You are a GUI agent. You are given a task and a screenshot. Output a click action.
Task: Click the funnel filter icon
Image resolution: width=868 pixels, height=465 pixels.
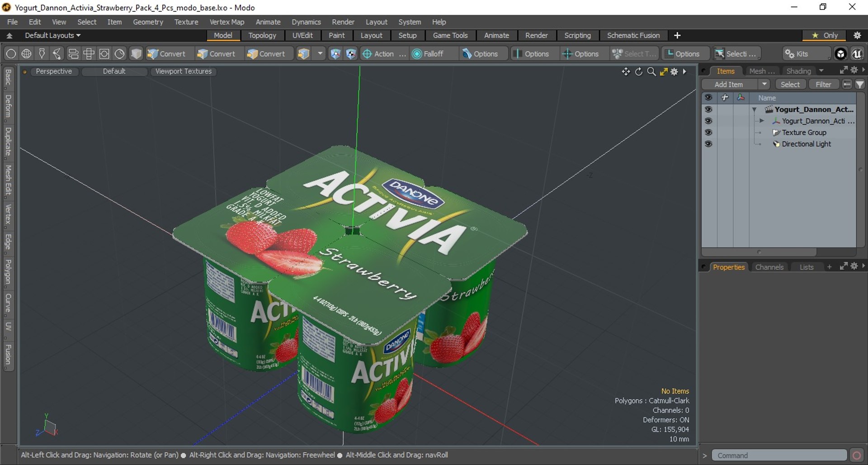coord(860,85)
